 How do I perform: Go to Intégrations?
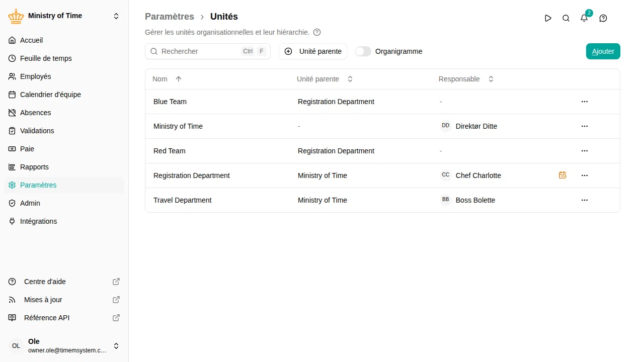coord(64,221)
